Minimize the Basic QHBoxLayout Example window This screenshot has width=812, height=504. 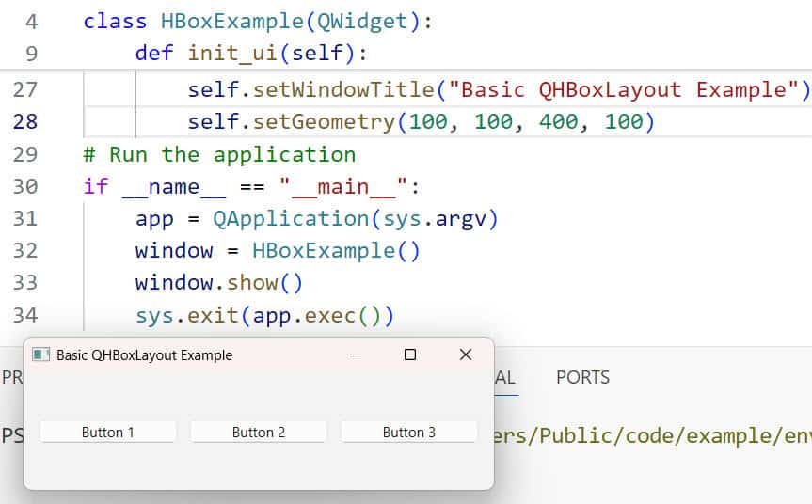[x=356, y=355]
